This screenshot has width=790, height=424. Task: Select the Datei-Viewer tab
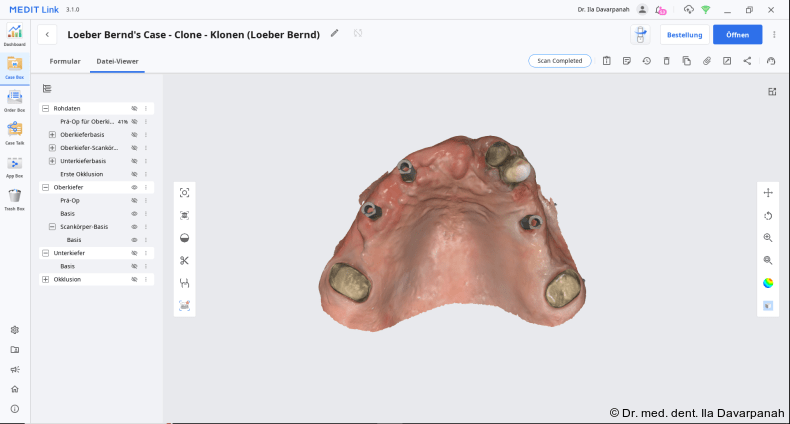tap(117, 61)
